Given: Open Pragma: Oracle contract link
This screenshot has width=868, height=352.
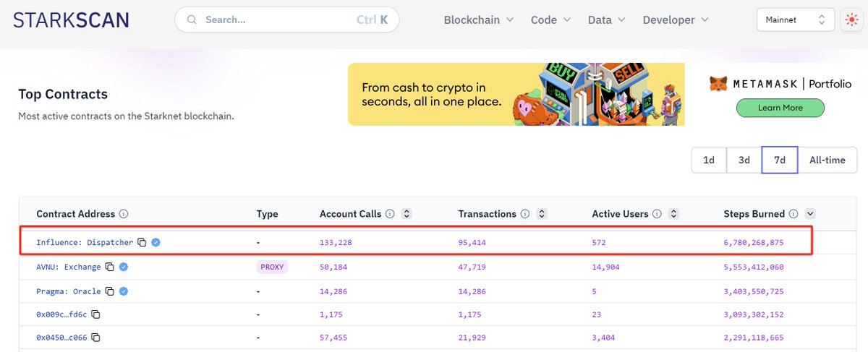Looking at the screenshot, I should coord(68,291).
